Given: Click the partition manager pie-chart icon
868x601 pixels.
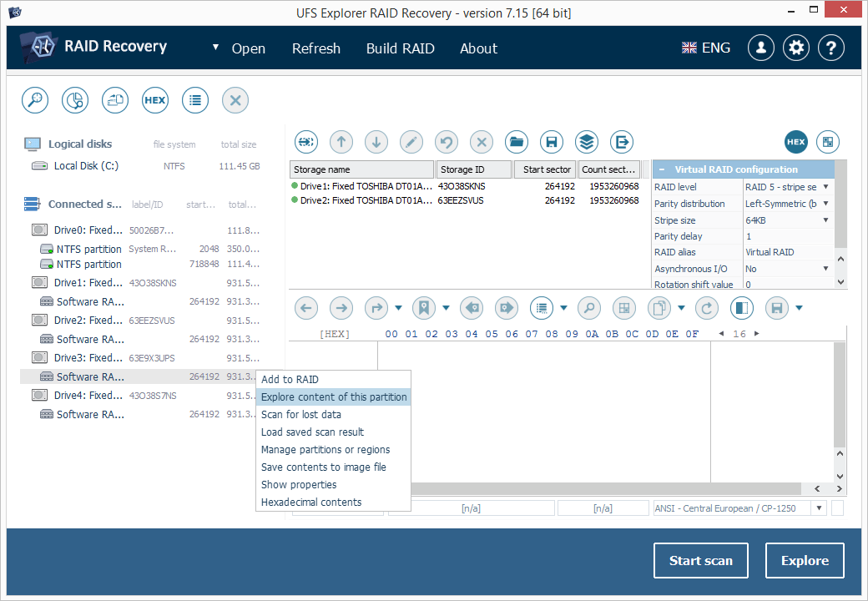Looking at the screenshot, I should pyautogui.click(x=75, y=100).
